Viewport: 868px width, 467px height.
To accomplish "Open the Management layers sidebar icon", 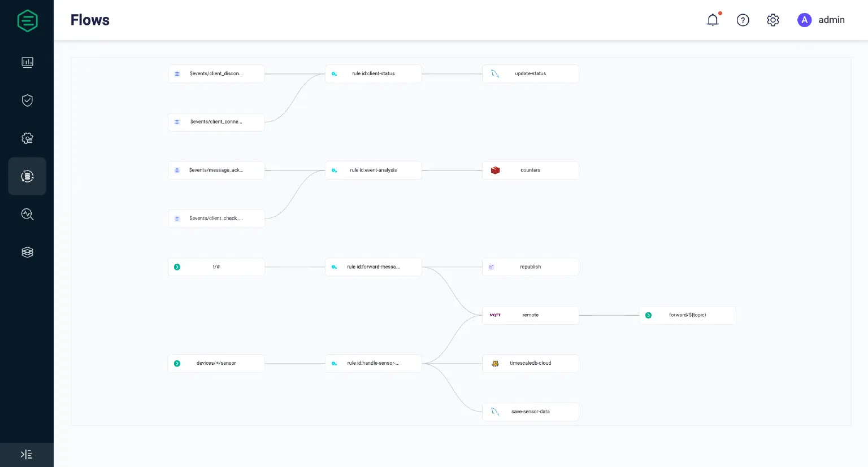I will pyautogui.click(x=27, y=252).
